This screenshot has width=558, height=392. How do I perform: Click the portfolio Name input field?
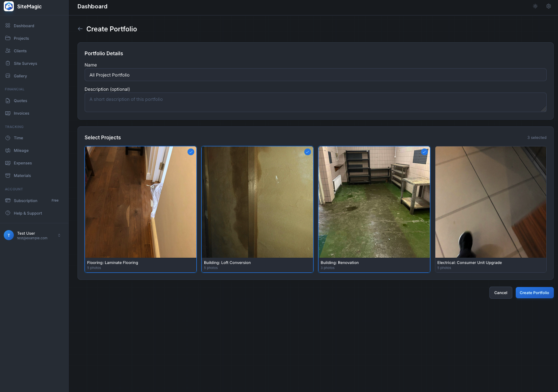[x=315, y=74]
